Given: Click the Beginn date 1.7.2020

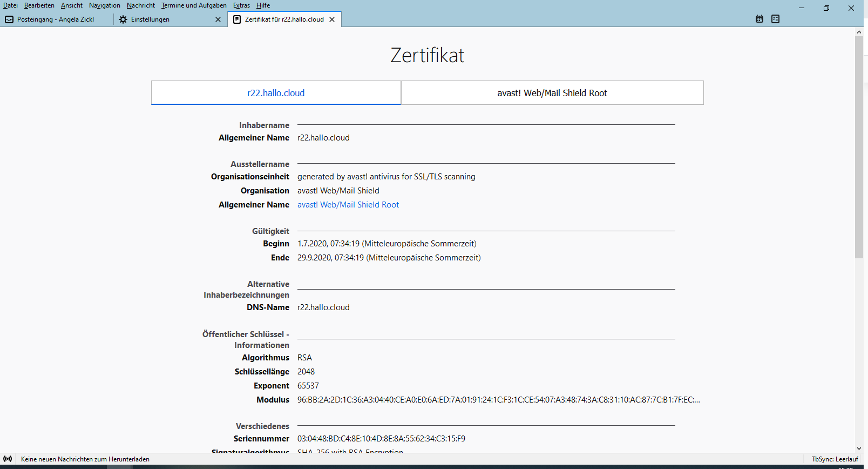Looking at the screenshot, I should [x=387, y=244].
